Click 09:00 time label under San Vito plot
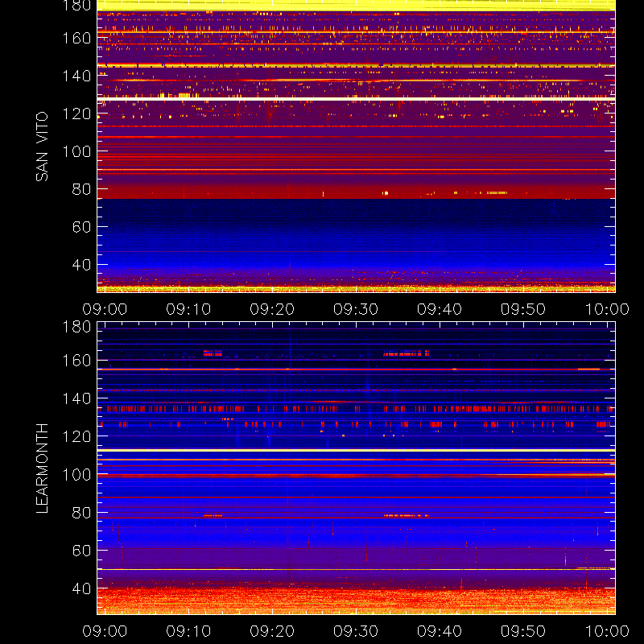This screenshot has height=644, width=644. coord(105,309)
